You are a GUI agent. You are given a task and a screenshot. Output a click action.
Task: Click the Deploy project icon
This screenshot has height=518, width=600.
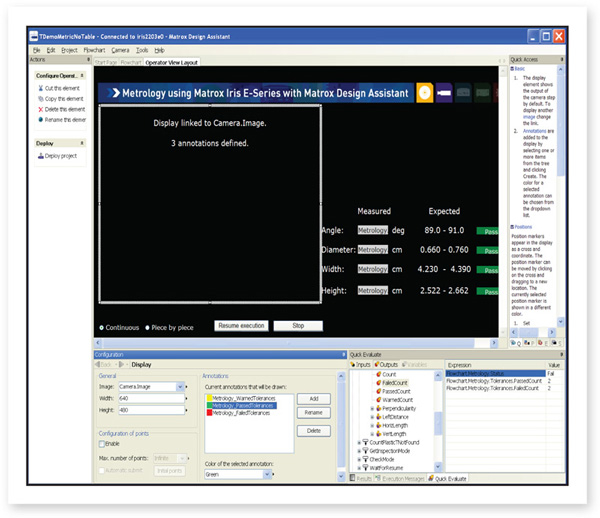(x=41, y=156)
